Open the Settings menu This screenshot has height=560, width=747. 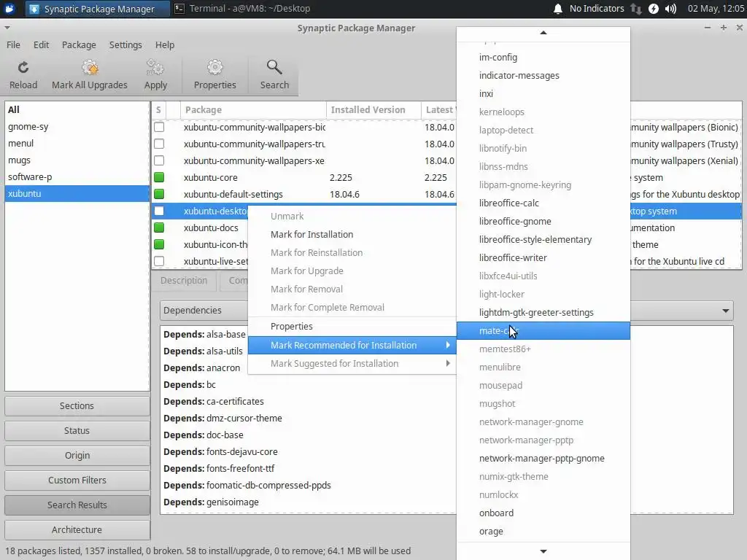pyautogui.click(x=125, y=44)
